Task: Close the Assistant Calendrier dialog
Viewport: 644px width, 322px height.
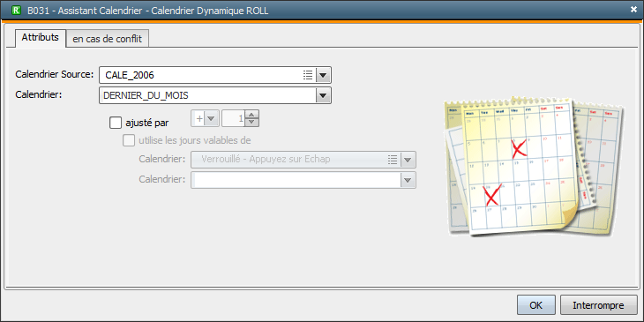Action: pyautogui.click(x=633, y=10)
